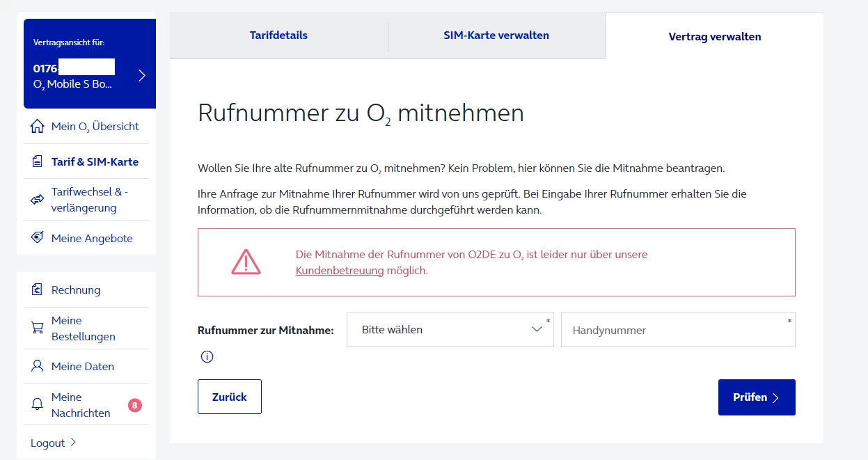Click the house icon beside Mein O2 Übersicht
The height and width of the screenshot is (460, 868).
38,127
